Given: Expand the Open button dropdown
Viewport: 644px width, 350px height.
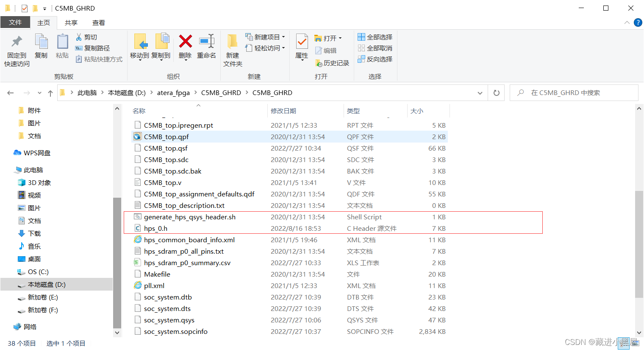Looking at the screenshot, I should click(x=340, y=38).
